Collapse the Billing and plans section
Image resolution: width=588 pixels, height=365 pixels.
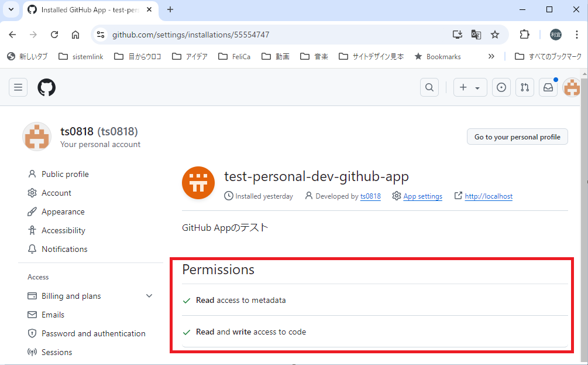(149, 296)
